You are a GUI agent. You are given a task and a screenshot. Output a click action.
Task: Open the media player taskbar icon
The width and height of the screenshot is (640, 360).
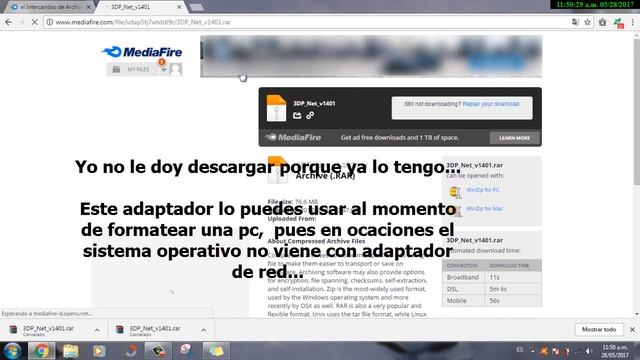(99, 351)
